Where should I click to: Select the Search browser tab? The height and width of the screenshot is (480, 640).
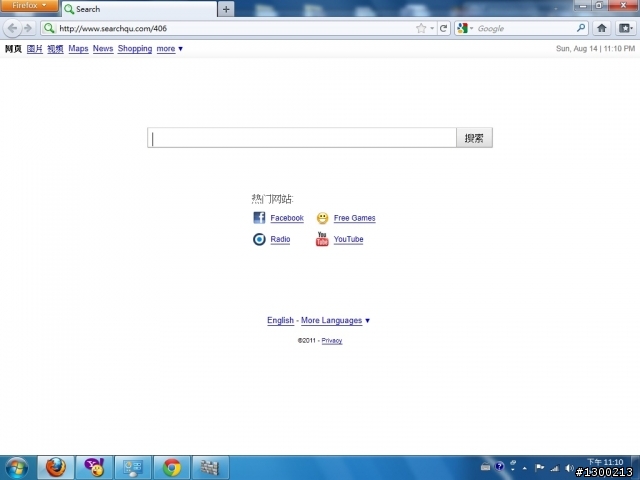pyautogui.click(x=139, y=9)
